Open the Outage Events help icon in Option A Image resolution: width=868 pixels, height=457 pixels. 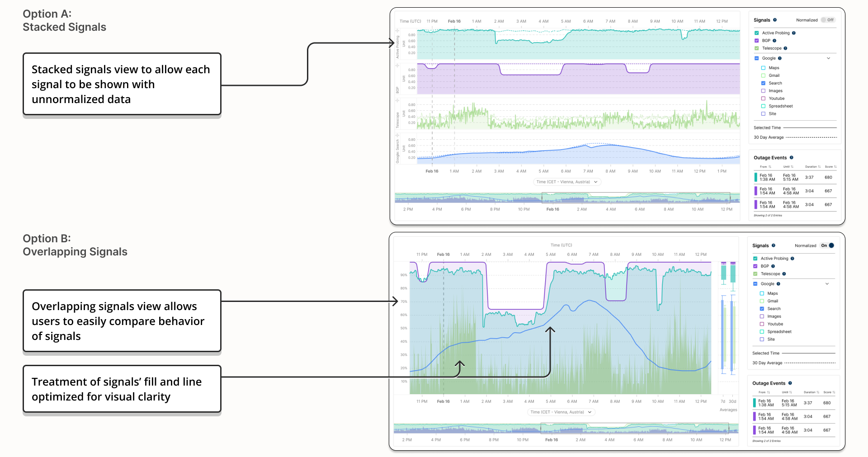791,158
